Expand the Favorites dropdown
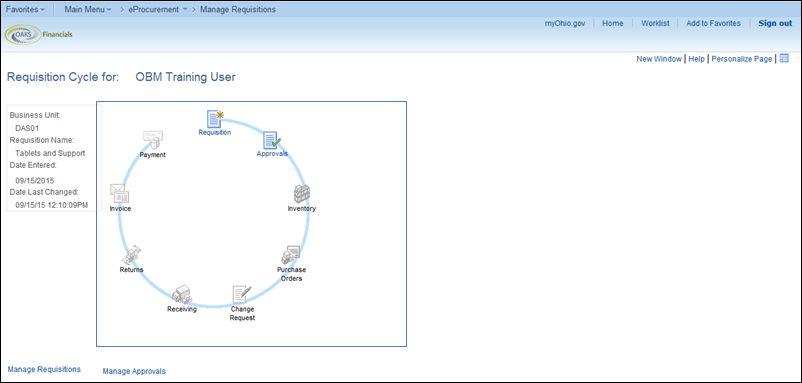This screenshot has width=802, height=383. point(25,9)
